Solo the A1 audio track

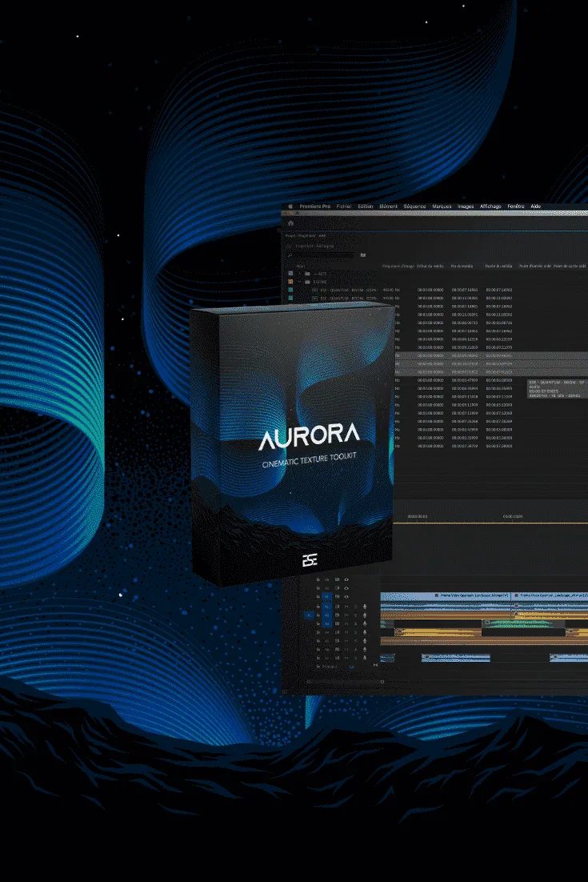pos(355,607)
